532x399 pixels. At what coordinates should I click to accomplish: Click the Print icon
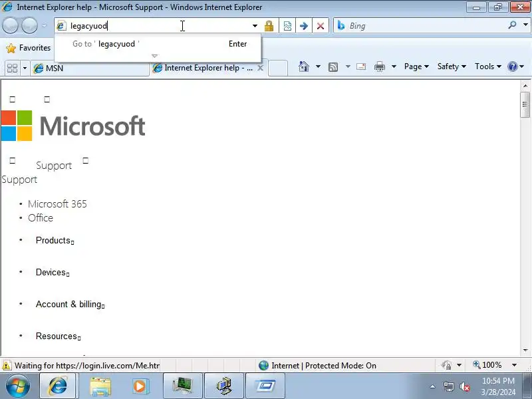(x=379, y=67)
